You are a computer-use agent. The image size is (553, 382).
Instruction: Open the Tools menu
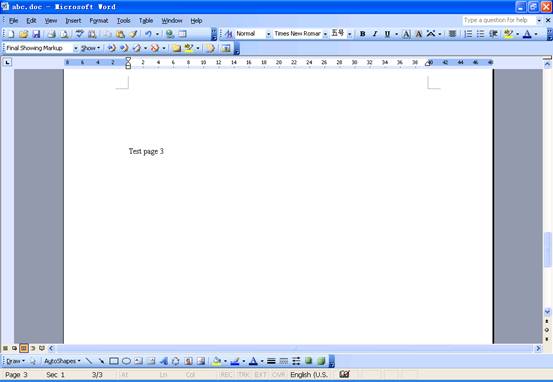click(x=124, y=20)
